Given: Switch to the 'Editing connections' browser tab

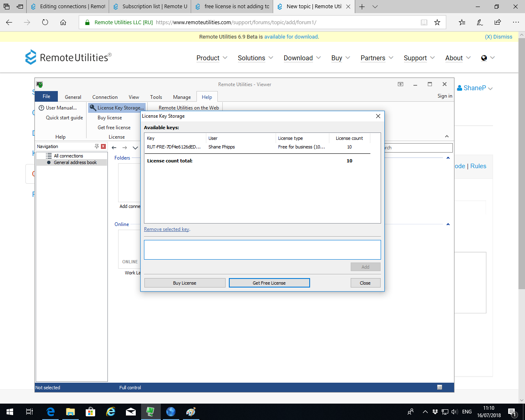Looking at the screenshot, I should 68,7.
